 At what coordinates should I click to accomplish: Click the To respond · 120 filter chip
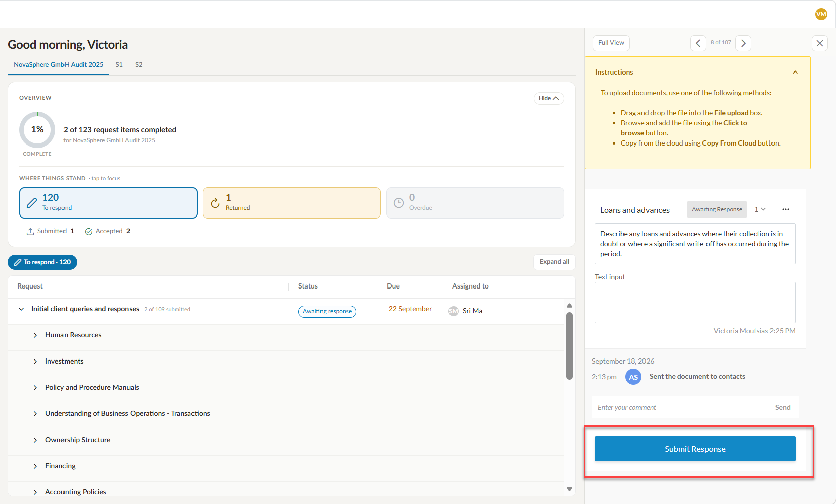point(42,262)
